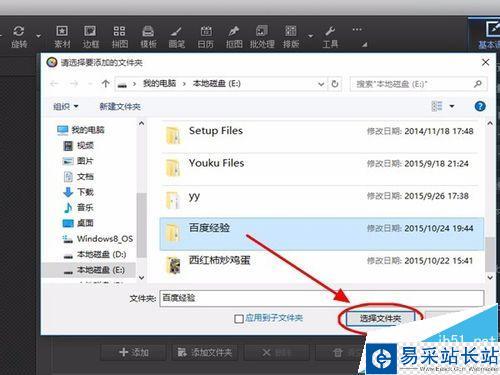This screenshot has width=500, height=375.
Task: Close the folder selection dialog
Action: (x=486, y=62)
